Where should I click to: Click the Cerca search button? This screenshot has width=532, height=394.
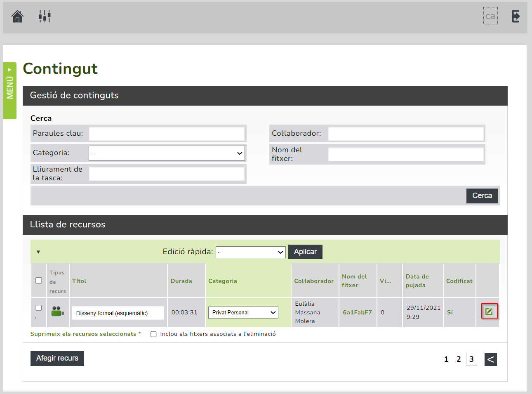click(482, 196)
